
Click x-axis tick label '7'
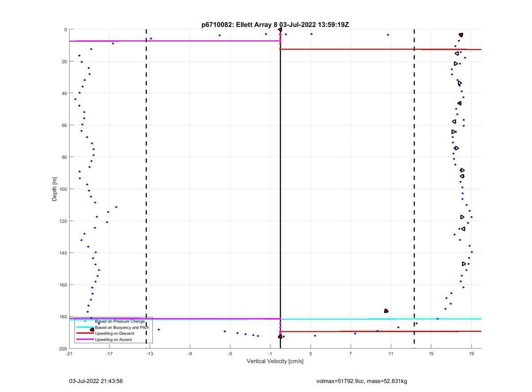(351, 353)
